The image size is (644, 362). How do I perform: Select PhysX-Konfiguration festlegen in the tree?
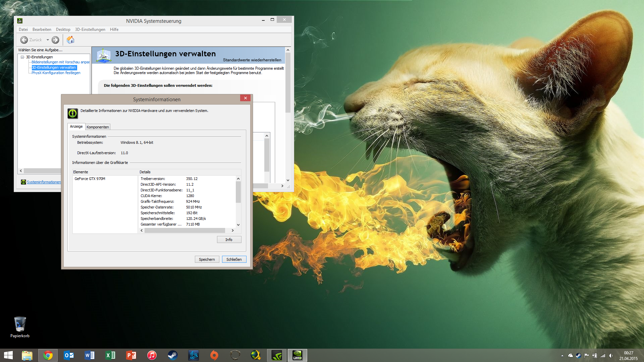(x=56, y=73)
